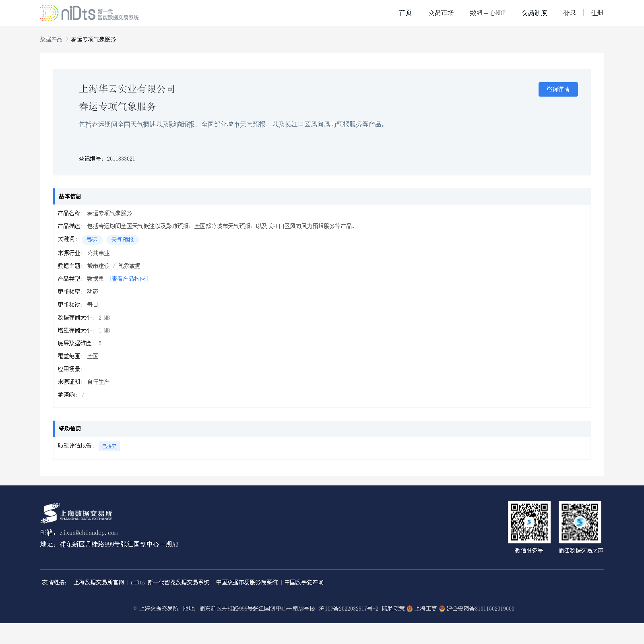The width and height of the screenshot is (644, 644).
Task: Click the niDts logo in the header
Action: (89, 13)
